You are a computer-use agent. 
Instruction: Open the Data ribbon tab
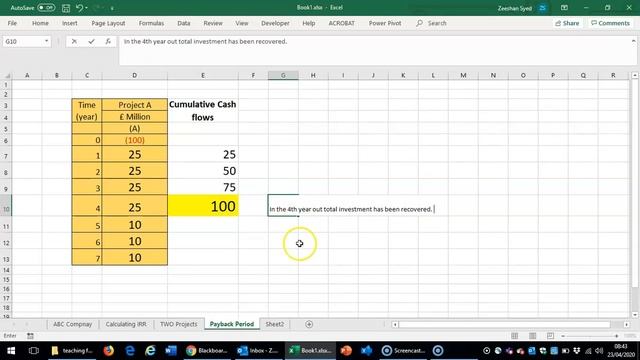coord(184,23)
